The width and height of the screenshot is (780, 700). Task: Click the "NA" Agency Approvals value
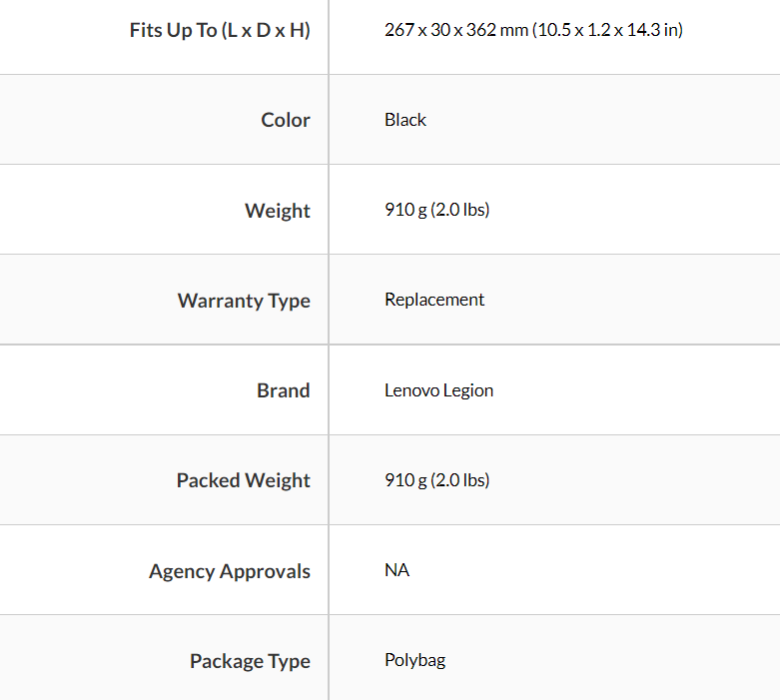pyautogui.click(x=396, y=570)
